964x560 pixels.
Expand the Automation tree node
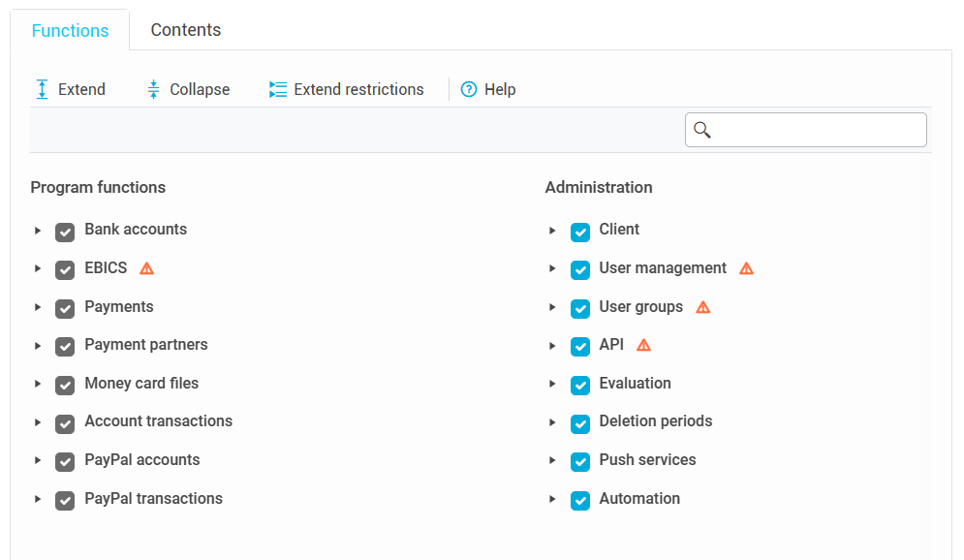[x=552, y=500]
